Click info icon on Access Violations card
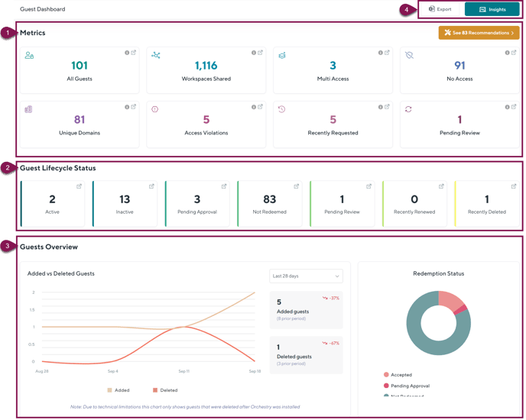The image size is (526, 420). pos(253,107)
